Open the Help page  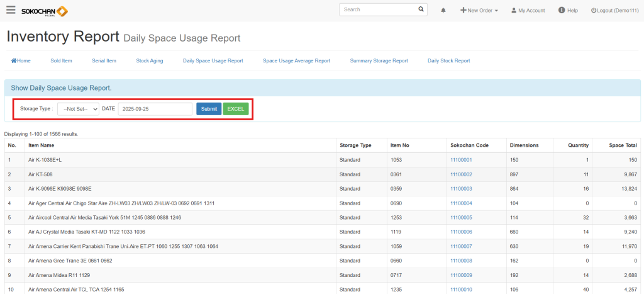[x=568, y=11]
